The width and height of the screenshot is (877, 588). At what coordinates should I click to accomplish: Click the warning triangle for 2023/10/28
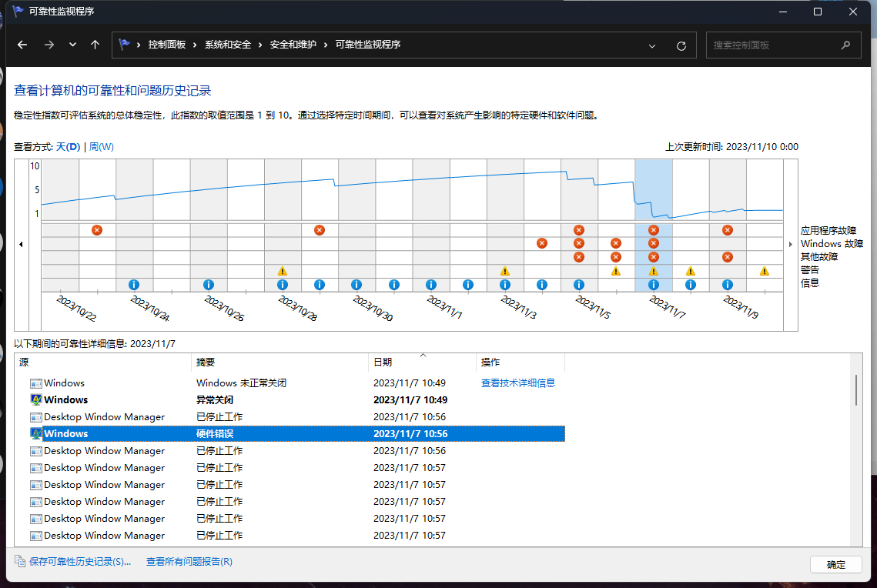tap(283, 271)
